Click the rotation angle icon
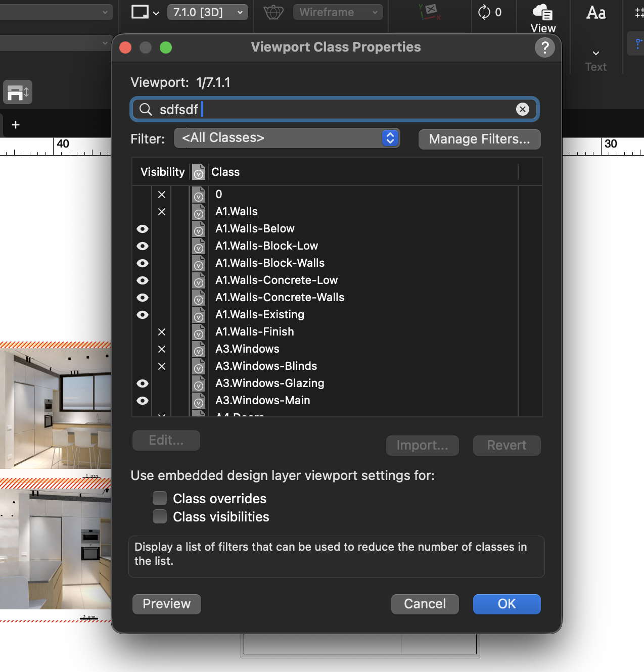The height and width of the screenshot is (672, 644). pos(484,12)
